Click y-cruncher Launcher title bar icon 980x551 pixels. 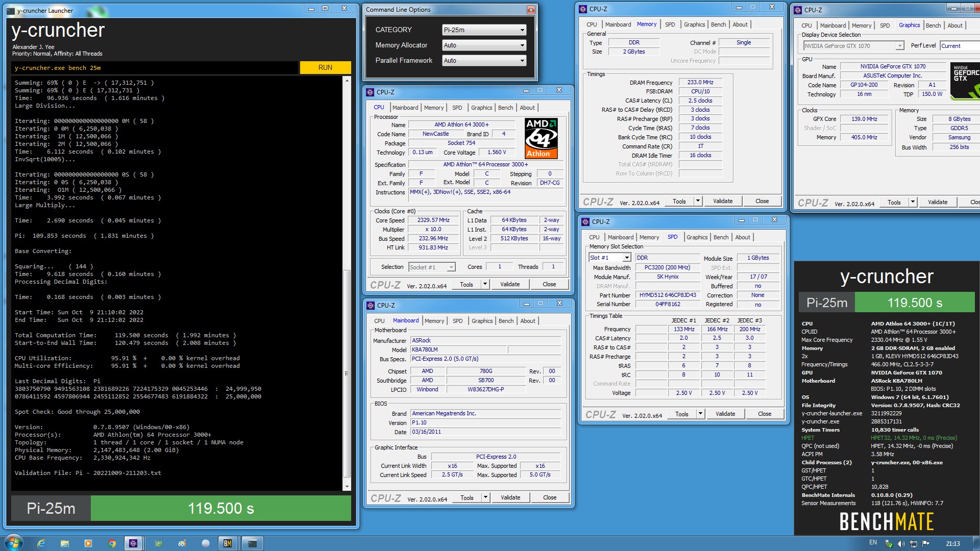pyautogui.click(x=12, y=11)
